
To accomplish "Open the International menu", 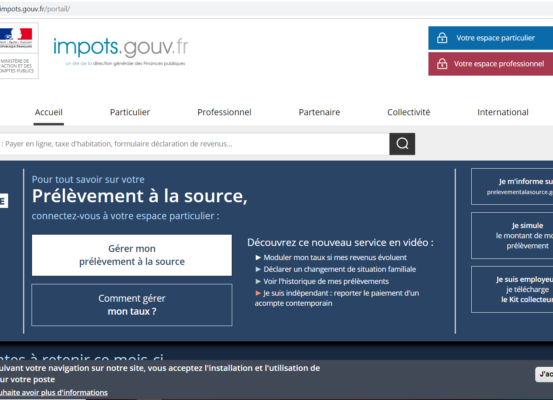I will pyautogui.click(x=503, y=112).
